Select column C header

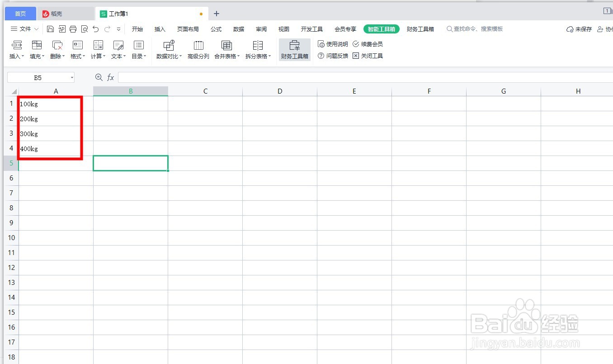205,91
